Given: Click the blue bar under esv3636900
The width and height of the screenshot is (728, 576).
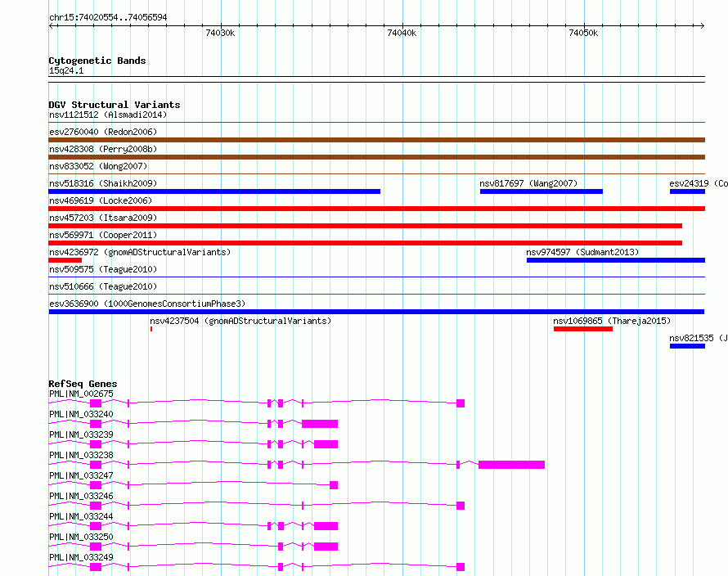Looking at the screenshot, I should coord(376,312).
